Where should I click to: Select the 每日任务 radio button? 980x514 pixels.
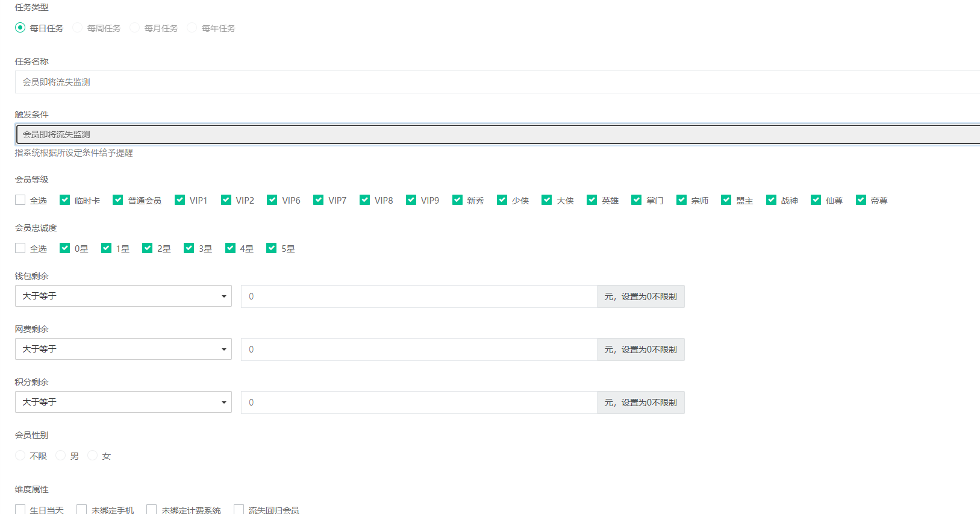(20, 28)
